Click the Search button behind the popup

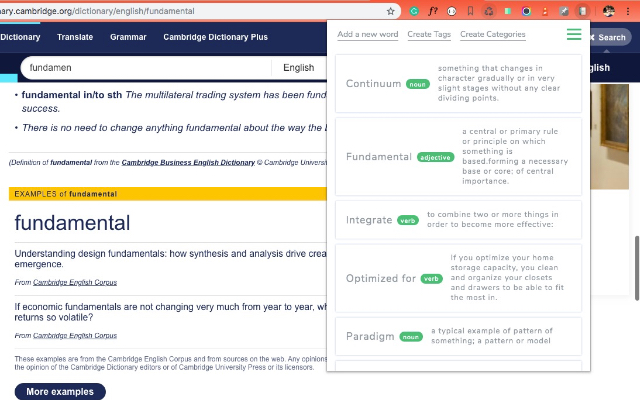click(611, 38)
